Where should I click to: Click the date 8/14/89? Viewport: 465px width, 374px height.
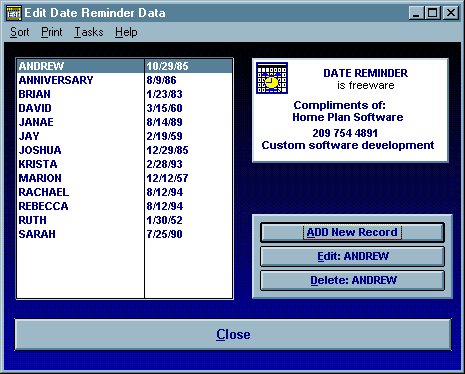(164, 122)
